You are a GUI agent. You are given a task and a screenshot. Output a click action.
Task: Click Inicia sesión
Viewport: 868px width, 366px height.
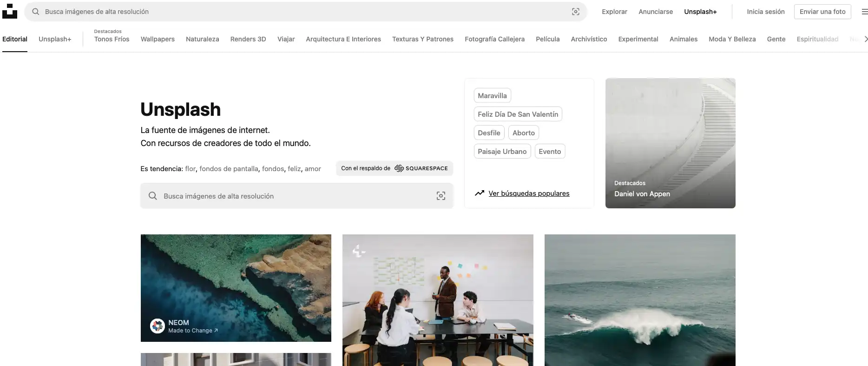tap(766, 12)
